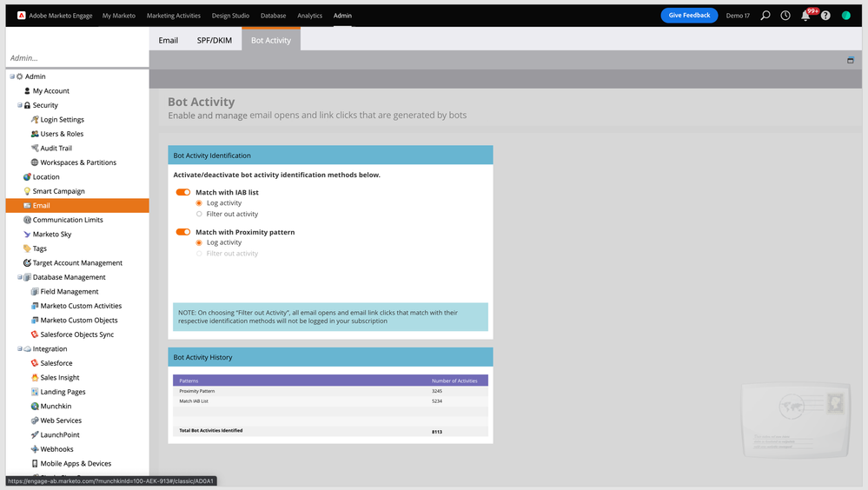The image size is (868, 490).
Task: Click the Mobile Apps & Devices icon
Action: [x=35, y=463]
